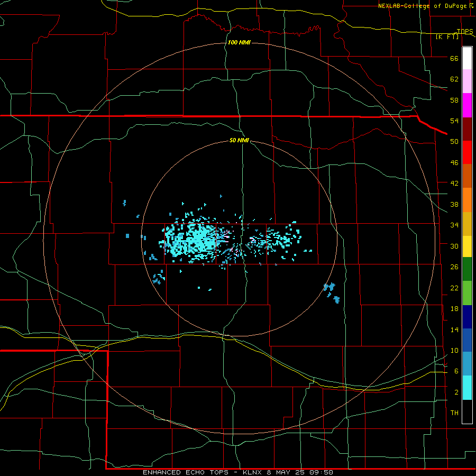This screenshot has height=476, width=476.
Task: Click the legend value "22"
Action: point(454,288)
